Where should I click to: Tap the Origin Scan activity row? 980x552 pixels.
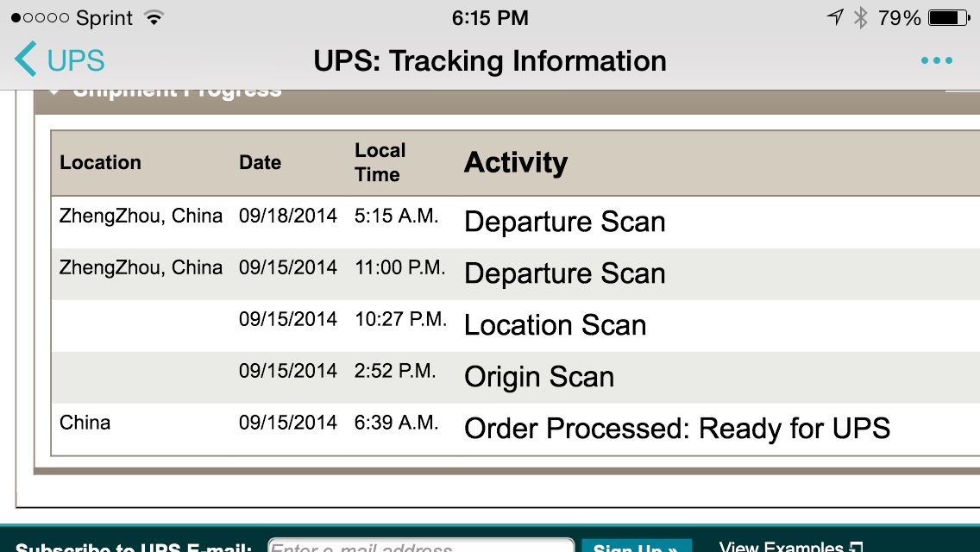point(516,377)
